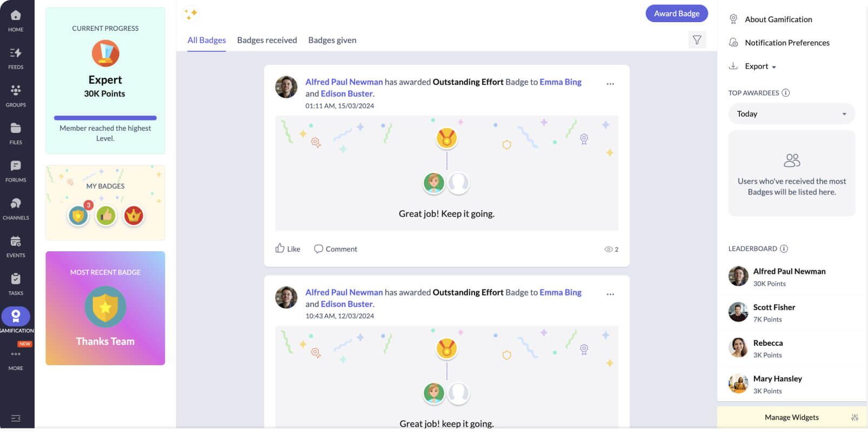Click the widget settings sliders icon
The height and width of the screenshot is (436, 868).
[854, 418]
